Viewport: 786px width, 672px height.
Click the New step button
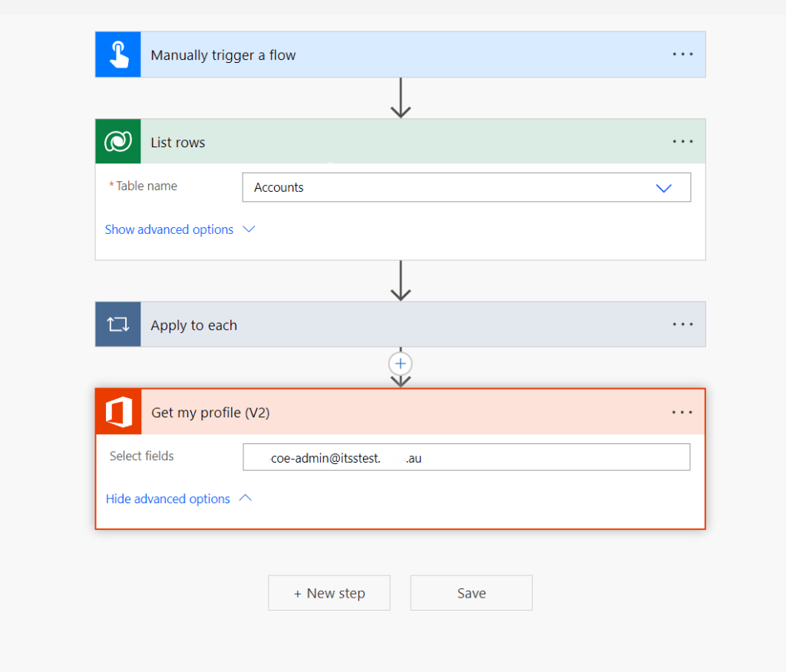(x=329, y=593)
